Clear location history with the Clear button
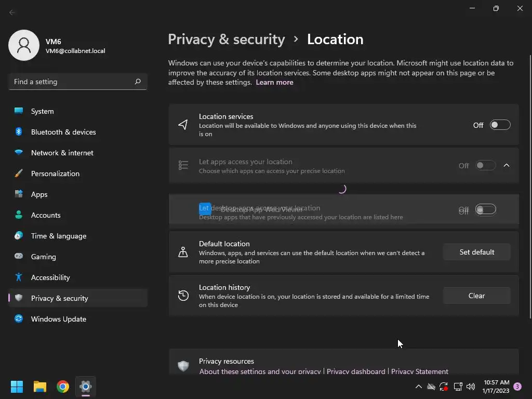 pyautogui.click(x=476, y=296)
